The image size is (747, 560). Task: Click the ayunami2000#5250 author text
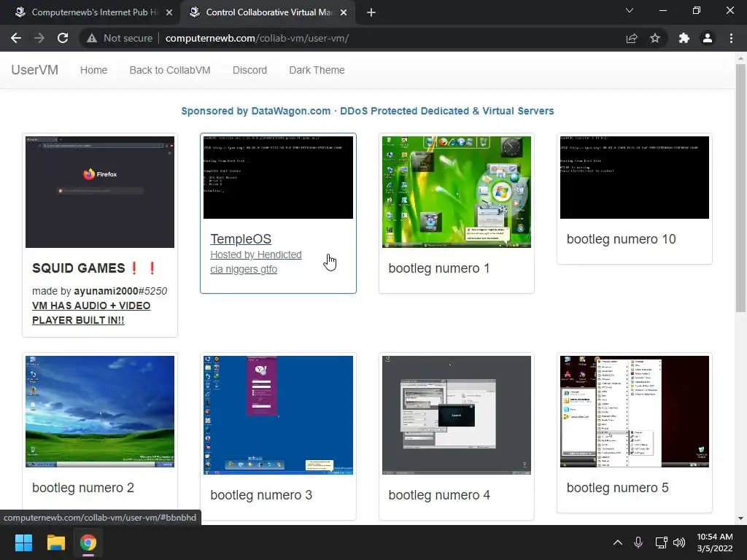[x=120, y=291]
